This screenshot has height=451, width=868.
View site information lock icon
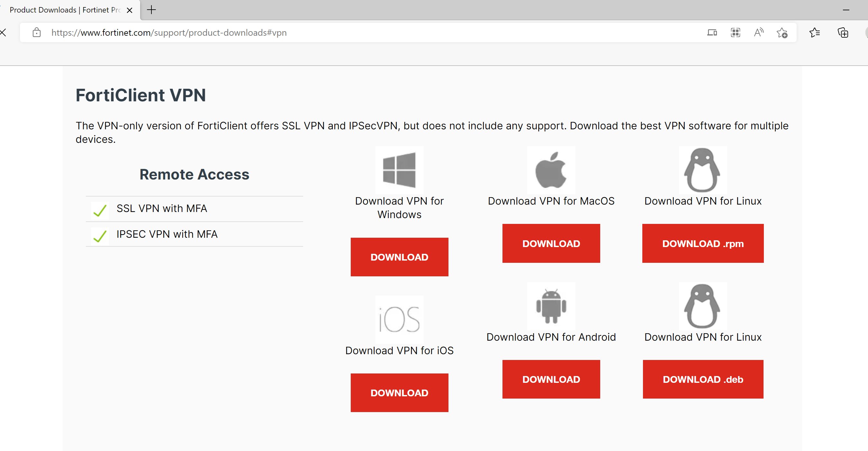coord(36,33)
